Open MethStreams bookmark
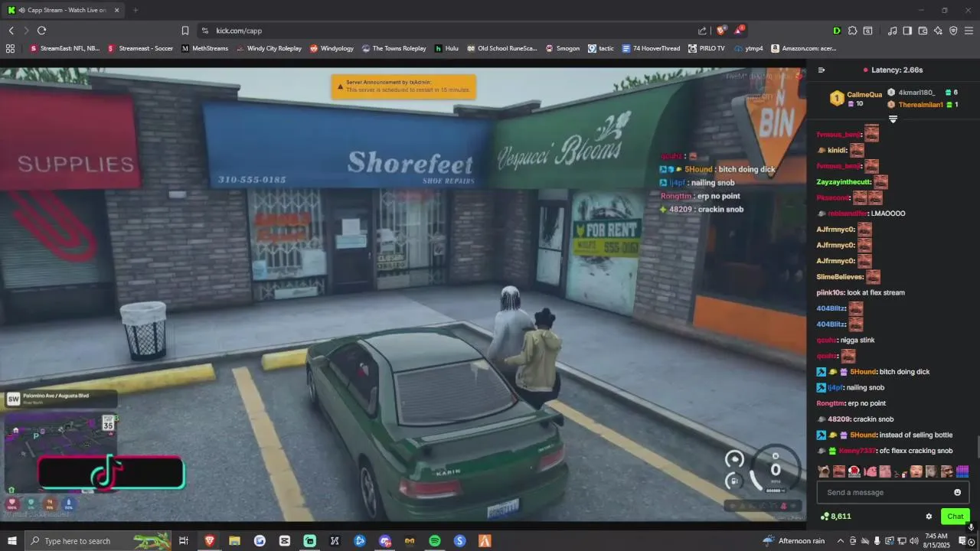The height and width of the screenshot is (551, 980). pyautogui.click(x=205, y=48)
